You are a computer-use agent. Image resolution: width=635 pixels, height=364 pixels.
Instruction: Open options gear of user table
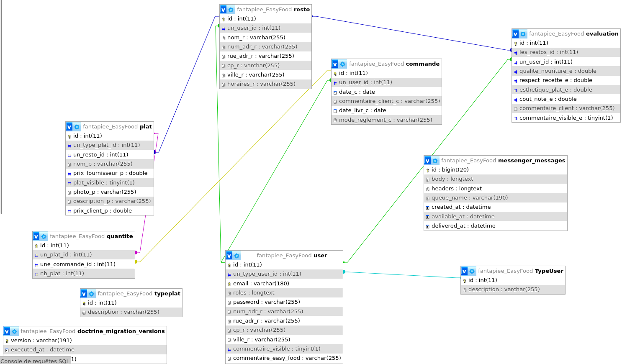(237, 256)
